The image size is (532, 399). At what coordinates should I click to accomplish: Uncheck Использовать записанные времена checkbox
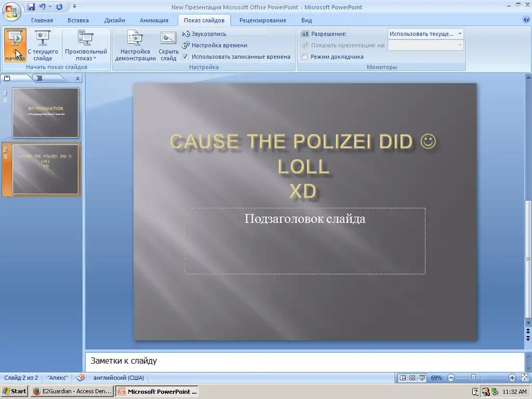coord(185,57)
